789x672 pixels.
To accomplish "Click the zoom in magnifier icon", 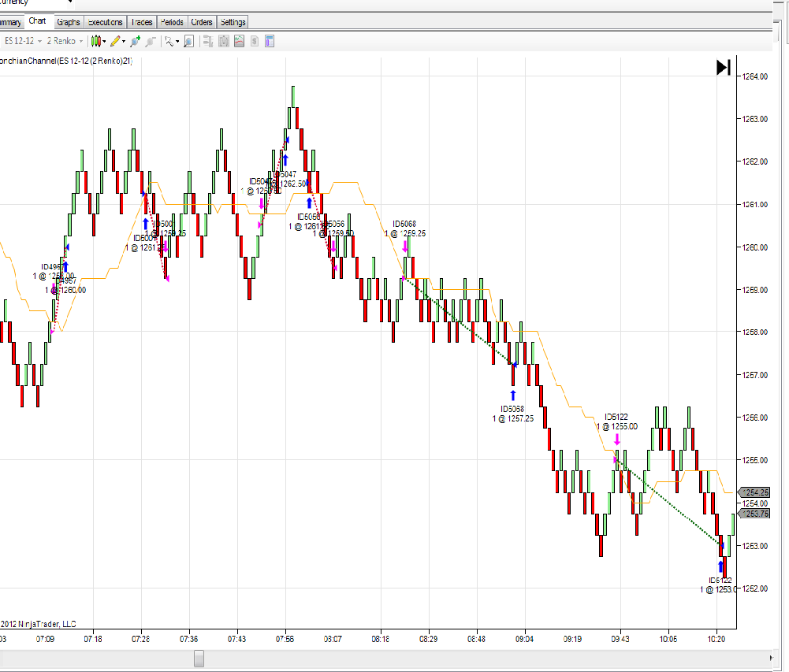I will (x=135, y=41).
